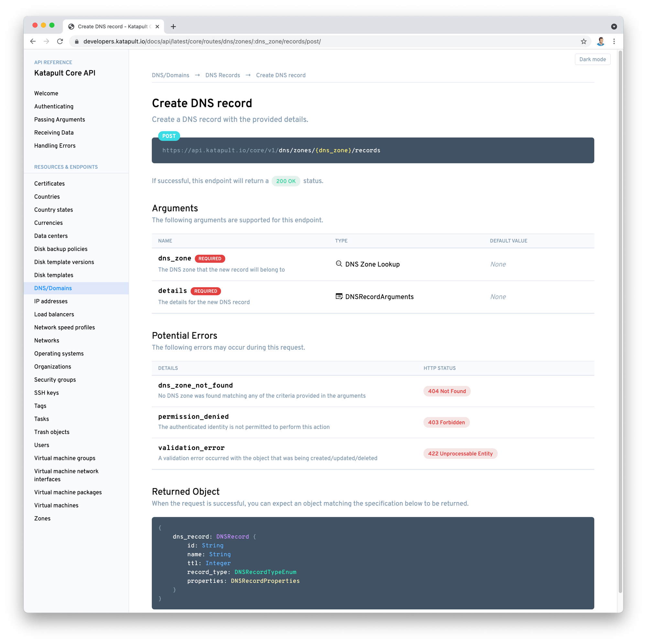Select the Create DNS record browser tab
647x644 pixels.
pyautogui.click(x=113, y=27)
